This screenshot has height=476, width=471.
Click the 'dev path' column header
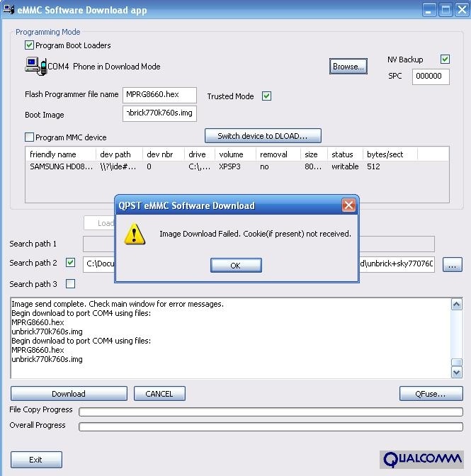[x=119, y=154]
